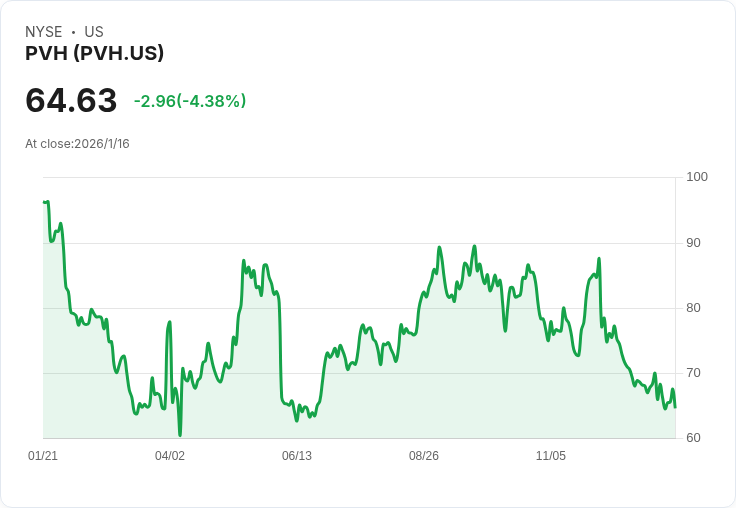Click the final point of the price line
Viewport: 736px width, 508px height.
pos(675,407)
